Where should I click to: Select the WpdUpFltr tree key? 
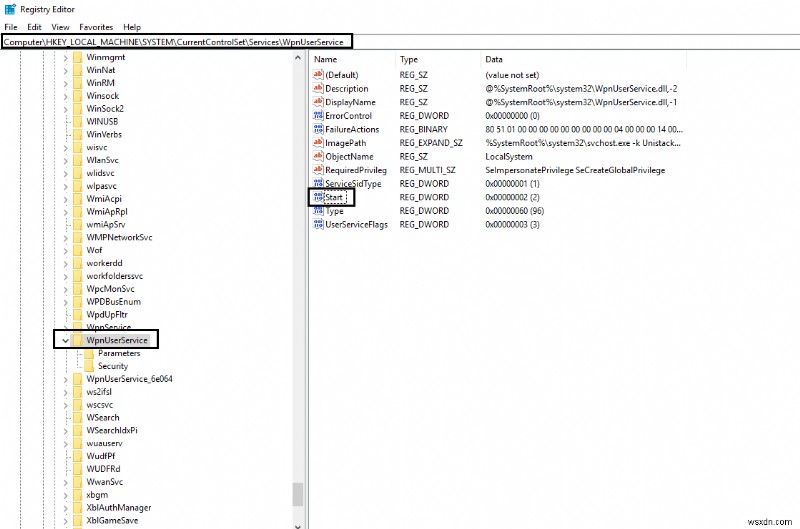[107, 314]
